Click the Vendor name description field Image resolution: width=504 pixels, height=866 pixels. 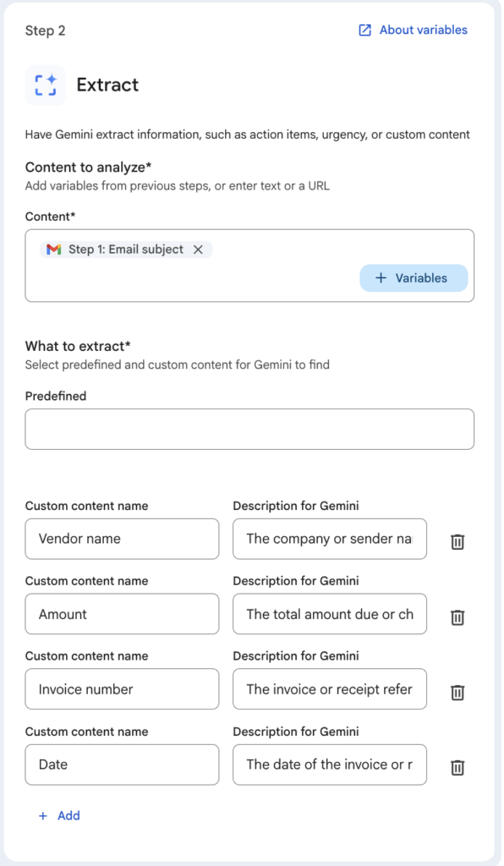(329, 539)
